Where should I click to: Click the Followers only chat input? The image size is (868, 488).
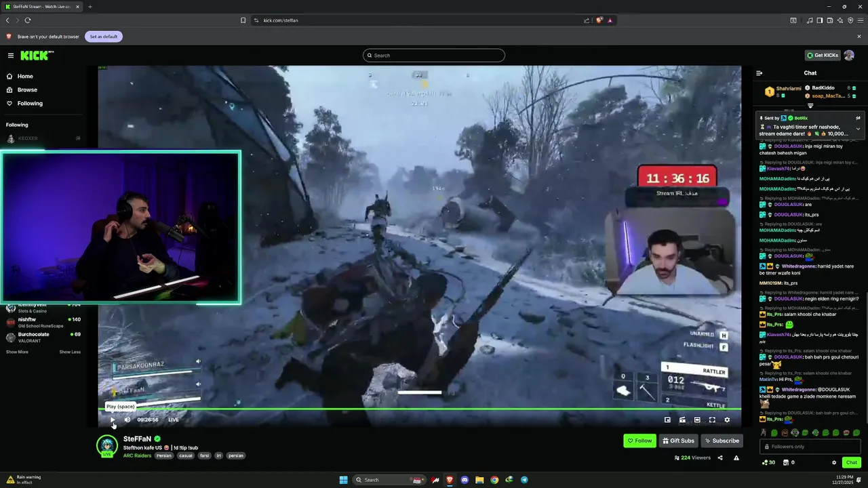tap(810, 447)
